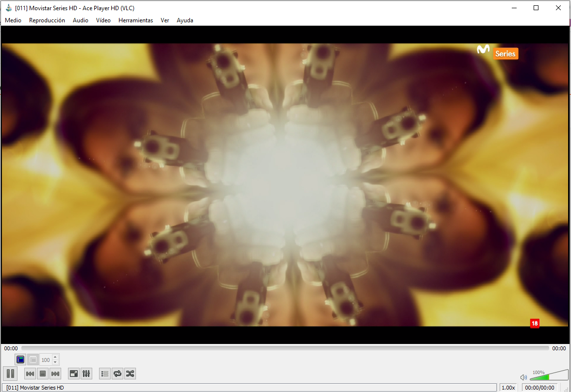The width and height of the screenshot is (571, 392).
Task: Open the Audio menu
Action: pyautogui.click(x=81, y=20)
